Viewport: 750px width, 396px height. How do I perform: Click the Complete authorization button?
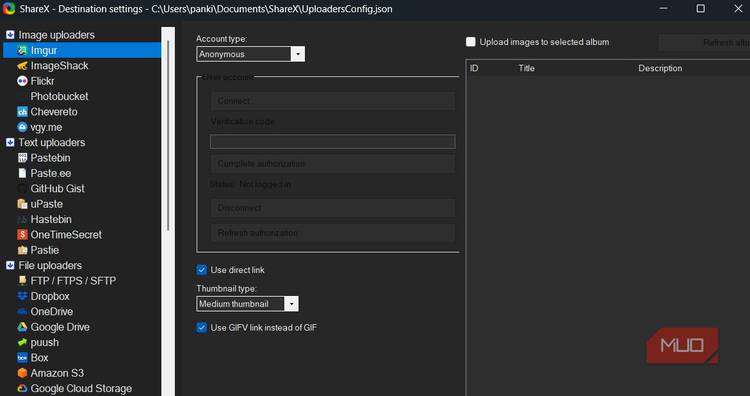[333, 164]
